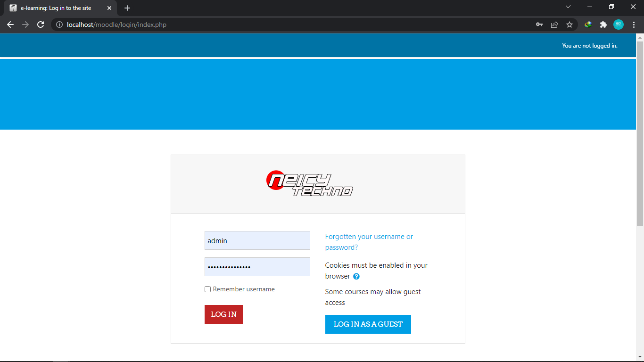
Task: Restore down the Chrome window
Action: tap(611, 7)
